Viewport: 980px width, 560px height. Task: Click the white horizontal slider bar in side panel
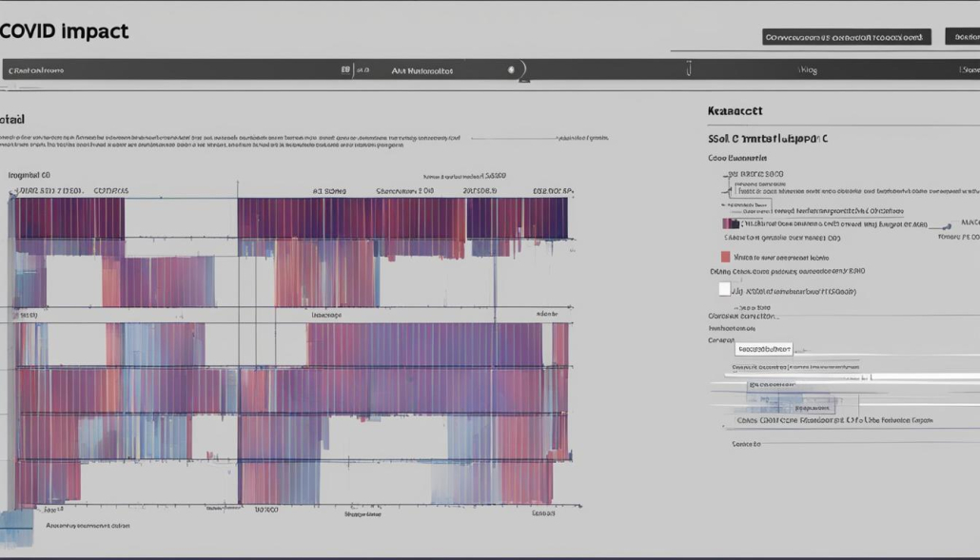pos(852,377)
